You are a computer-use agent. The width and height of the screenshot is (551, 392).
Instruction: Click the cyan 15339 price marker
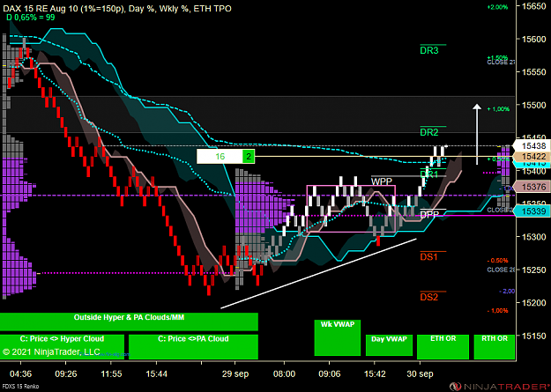click(x=531, y=211)
